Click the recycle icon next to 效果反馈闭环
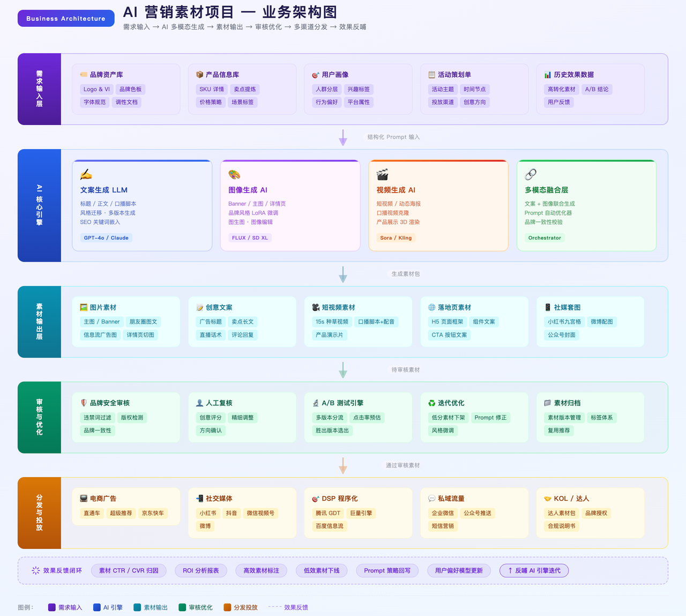686x616 pixels. (x=35, y=570)
